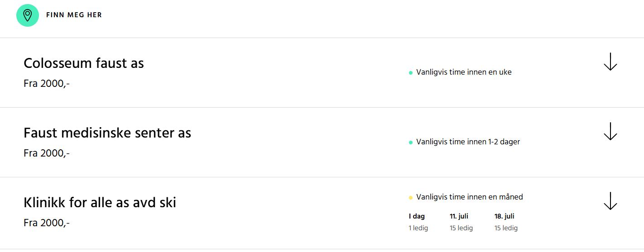This screenshot has height=252, width=644.
Task: Click 'Vanligvis time innen en måned' text
Action: [469, 197]
